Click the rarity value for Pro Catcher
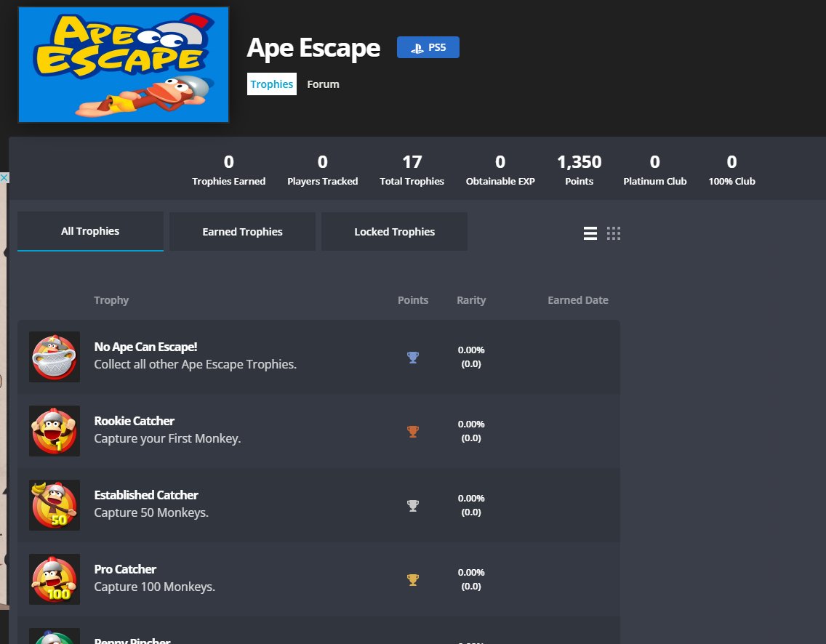Screen dimensions: 826x644 pyautogui.click(x=471, y=579)
